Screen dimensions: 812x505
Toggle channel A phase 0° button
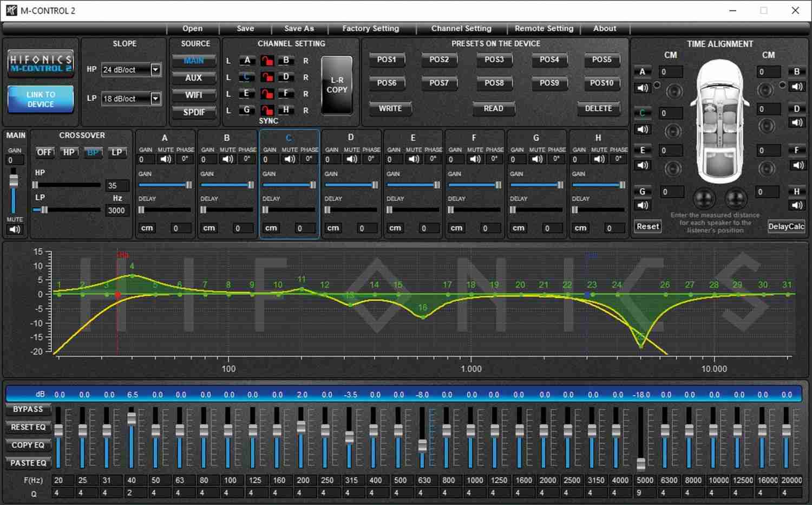tap(185, 159)
